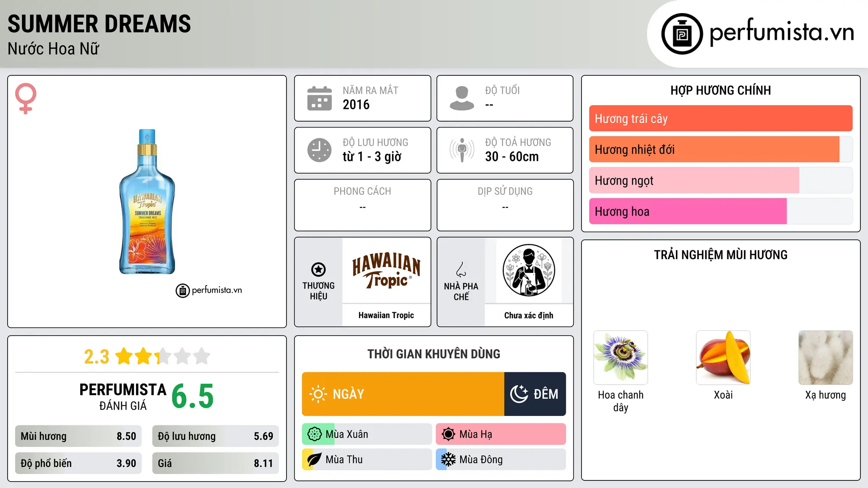Click the sillage value 30 - 60cm
868x488 pixels.
512,157
